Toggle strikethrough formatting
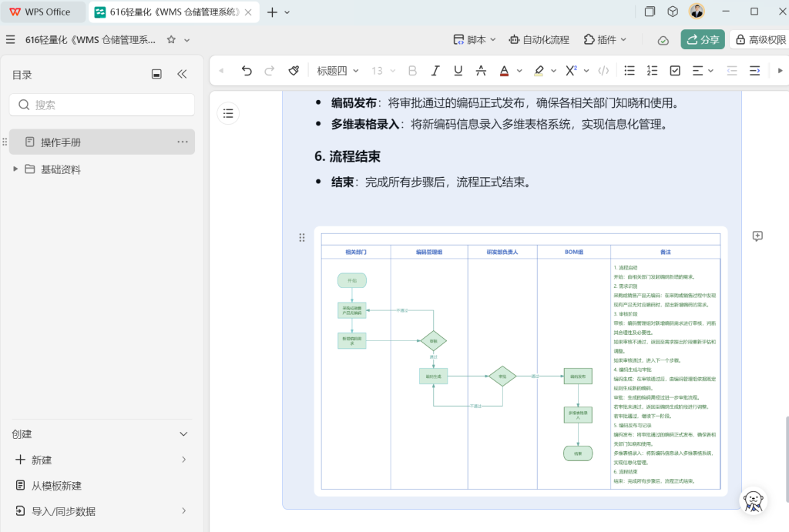The height and width of the screenshot is (532, 789). point(481,71)
